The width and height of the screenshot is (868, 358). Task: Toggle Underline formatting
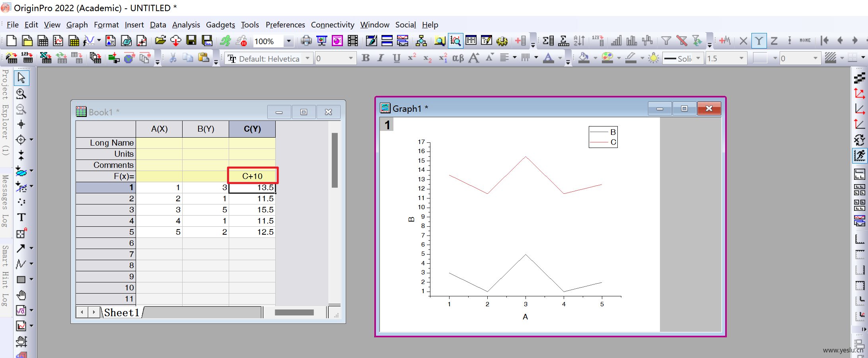click(x=397, y=58)
